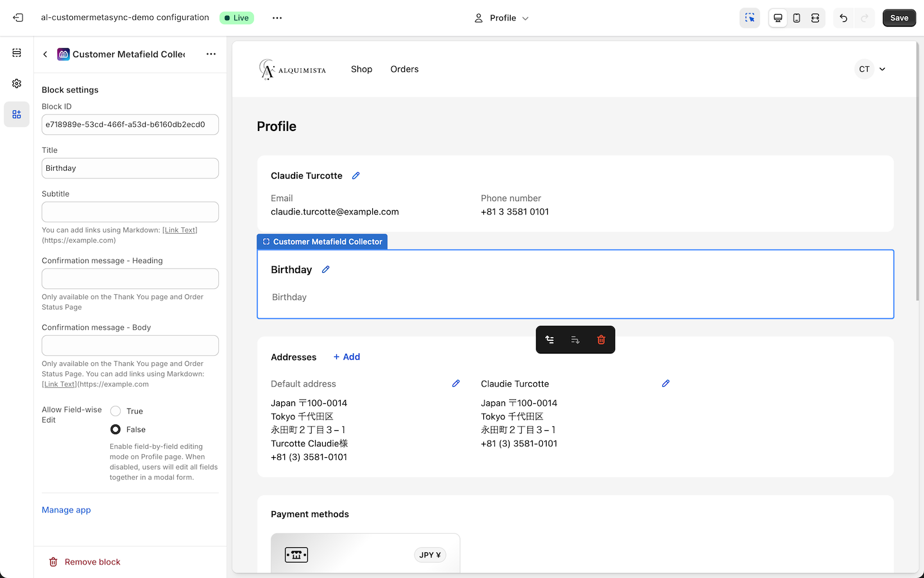924x578 pixels.
Task: Click the undo arrow icon
Action: tap(843, 17)
